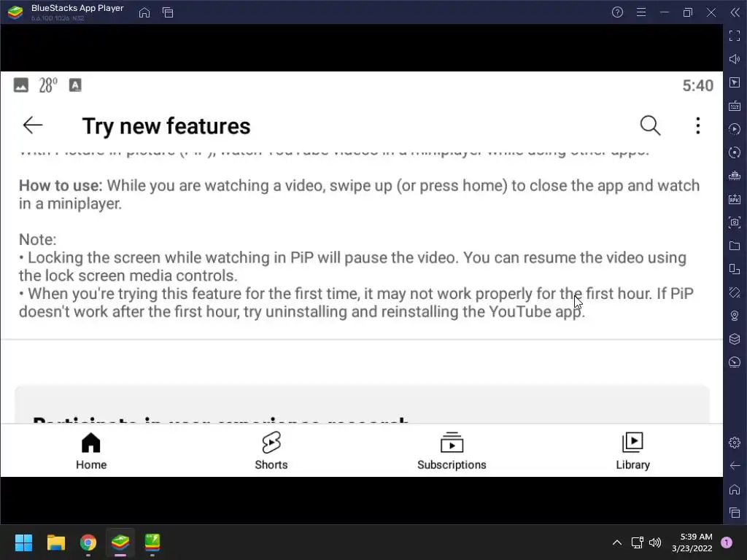Click the rotate screen icon
This screenshot has height=560, width=747.
735,269
